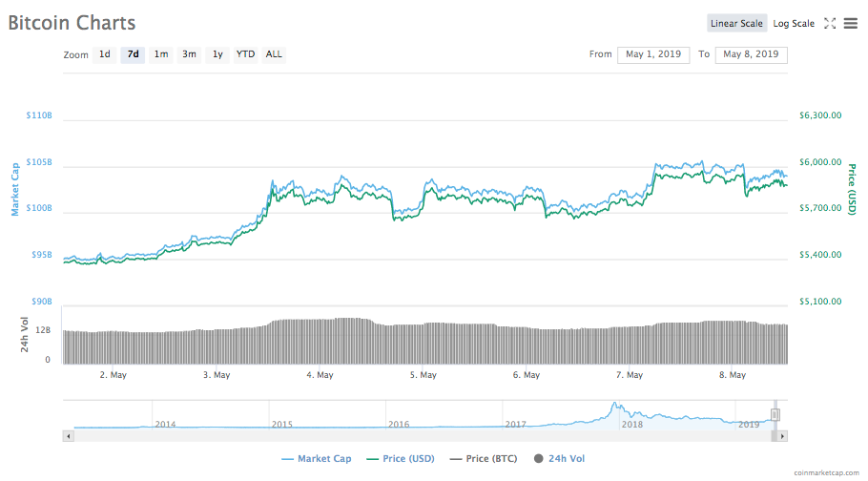Click the 6. May date axis label
The width and height of the screenshot is (868, 481).
526,375
